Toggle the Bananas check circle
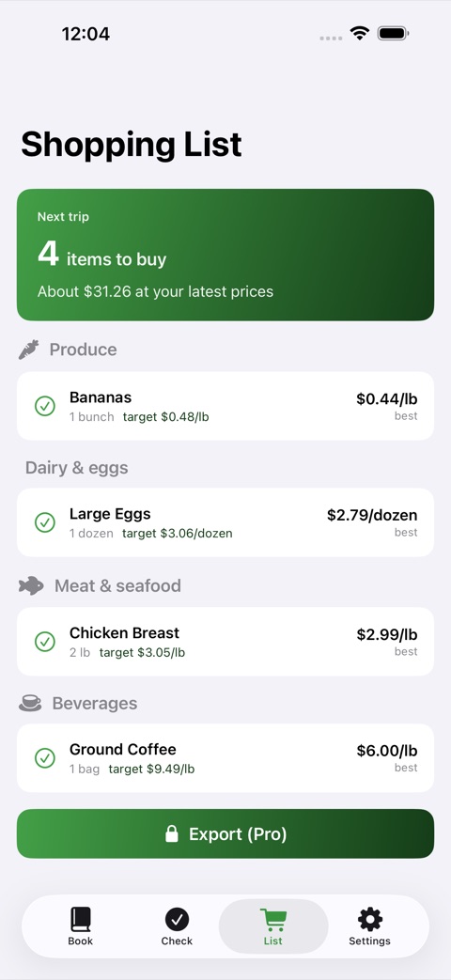451x980 pixels. [x=45, y=406]
